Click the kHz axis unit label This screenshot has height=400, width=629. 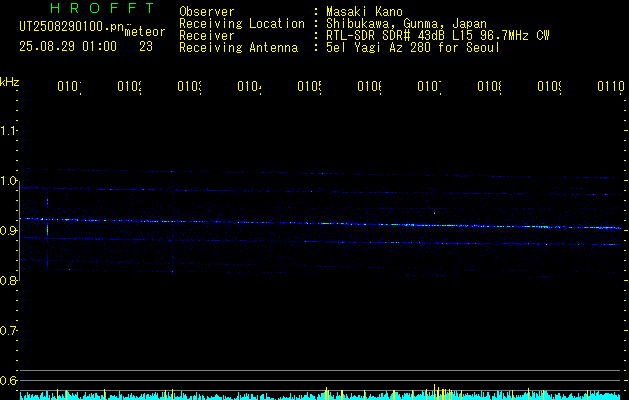[10, 83]
